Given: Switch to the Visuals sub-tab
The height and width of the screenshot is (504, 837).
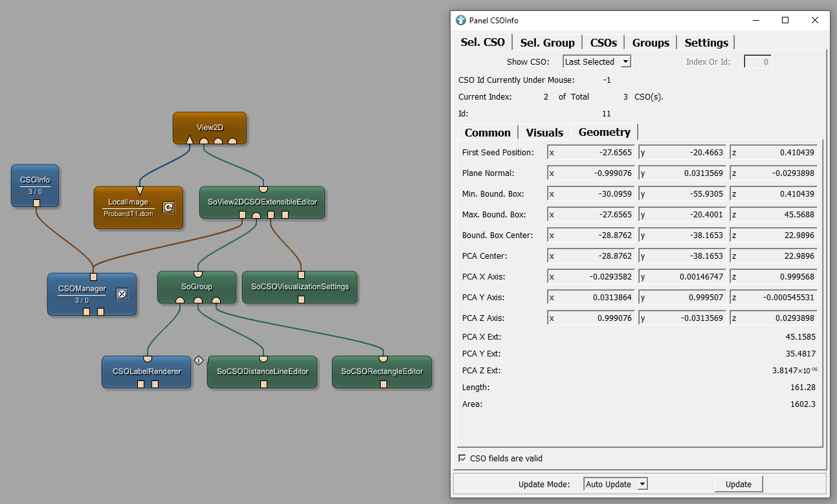Looking at the screenshot, I should tap(544, 133).
